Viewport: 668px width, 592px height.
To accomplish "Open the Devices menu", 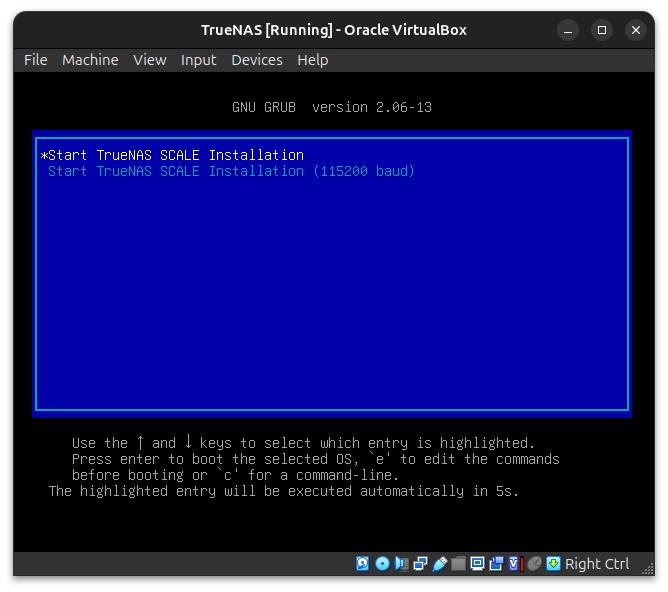I will click(256, 60).
